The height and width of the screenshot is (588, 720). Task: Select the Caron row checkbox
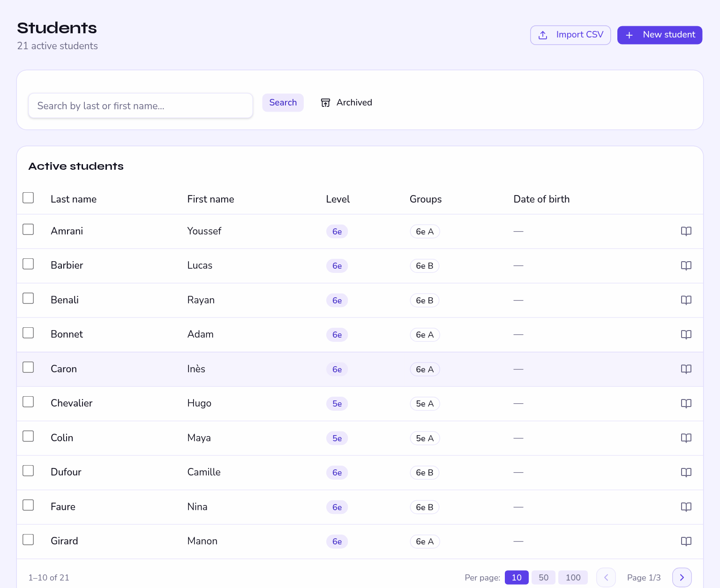28,367
